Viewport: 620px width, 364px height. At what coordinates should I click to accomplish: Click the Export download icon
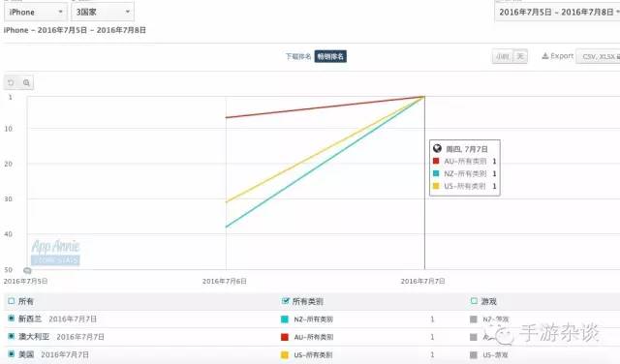tap(545, 56)
